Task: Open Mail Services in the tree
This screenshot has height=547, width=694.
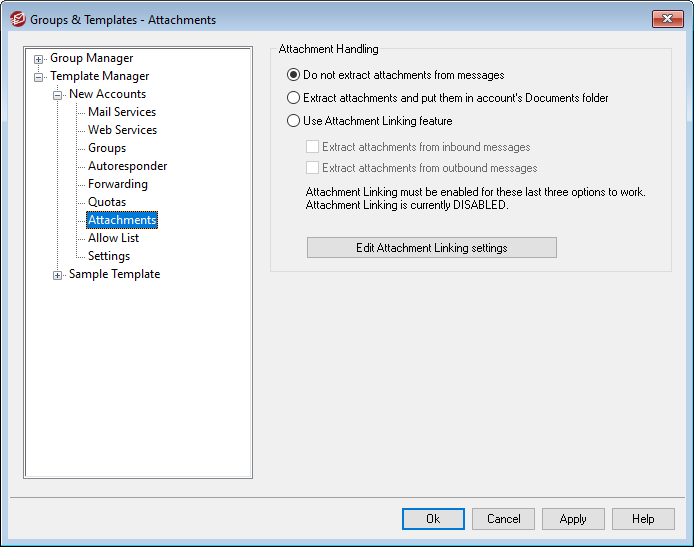Action: [x=122, y=112]
